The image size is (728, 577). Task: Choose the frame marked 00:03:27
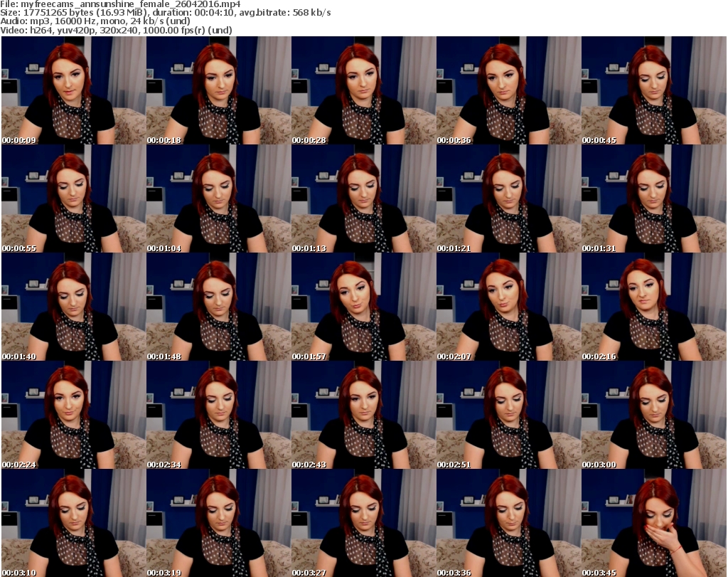point(363,523)
